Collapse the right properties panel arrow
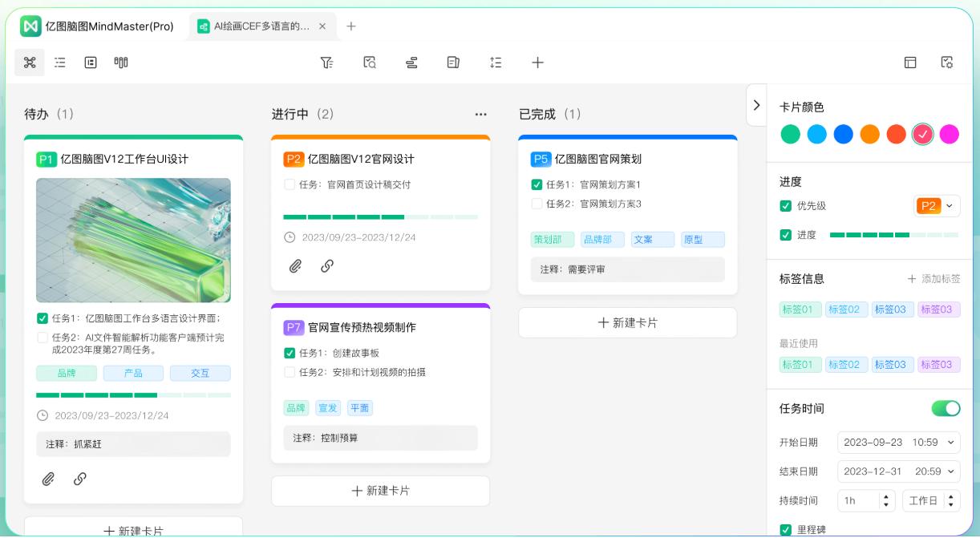This screenshot has height=538, width=980. click(x=756, y=105)
